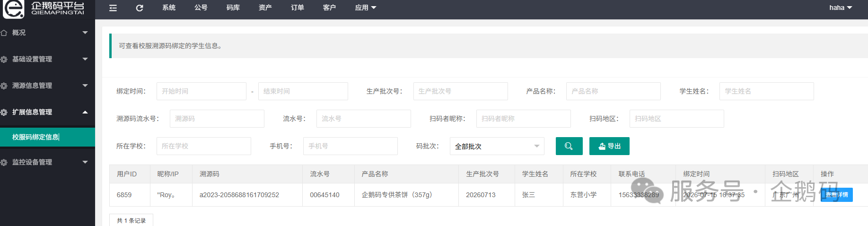This screenshot has height=226, width=868.
Task: Click serial number cell 00645140
Action: tap(324, 195)
